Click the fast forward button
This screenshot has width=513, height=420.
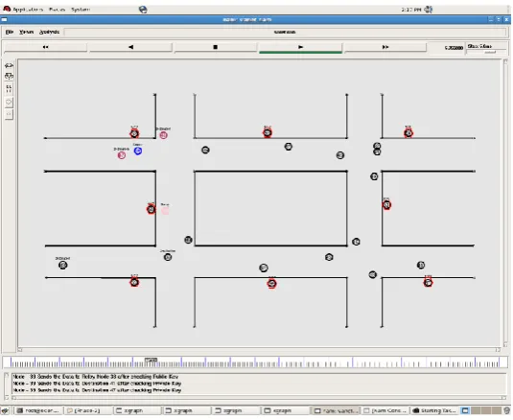pyautogui.click(x=385, y=47)
